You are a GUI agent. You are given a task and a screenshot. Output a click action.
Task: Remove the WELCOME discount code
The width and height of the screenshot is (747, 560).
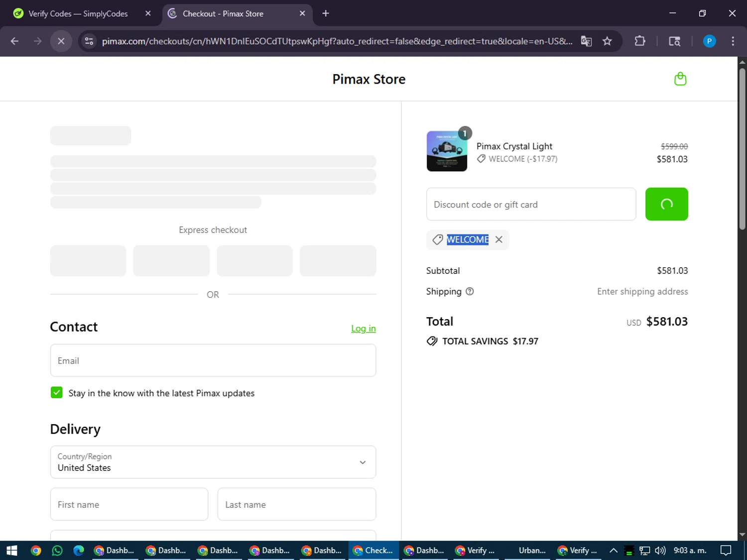pos(498,240)
